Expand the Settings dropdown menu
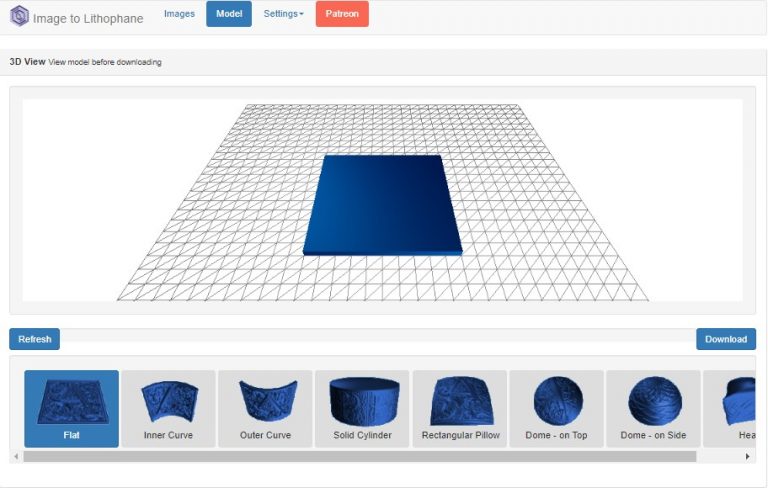This screenshot has width=768, height=488. [283, 14]
